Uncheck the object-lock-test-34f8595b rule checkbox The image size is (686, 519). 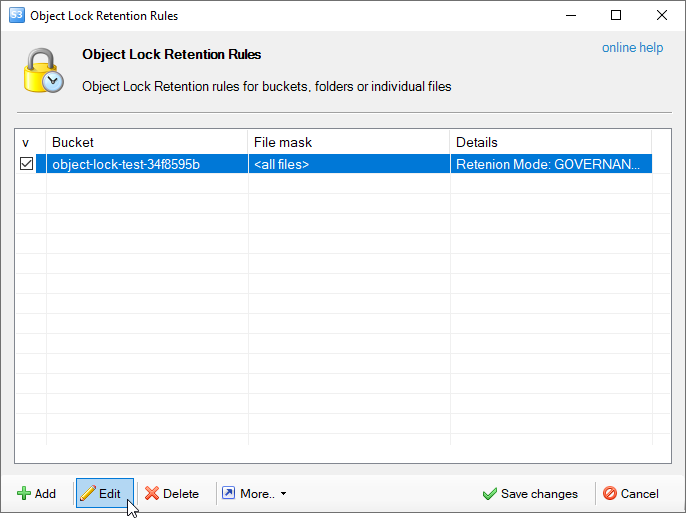tap(27, 164)
